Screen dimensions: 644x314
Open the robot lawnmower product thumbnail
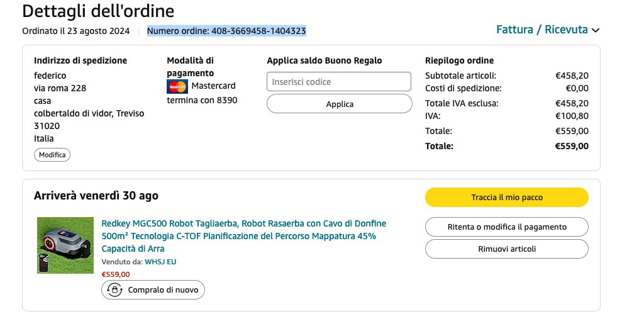point(65,245)
